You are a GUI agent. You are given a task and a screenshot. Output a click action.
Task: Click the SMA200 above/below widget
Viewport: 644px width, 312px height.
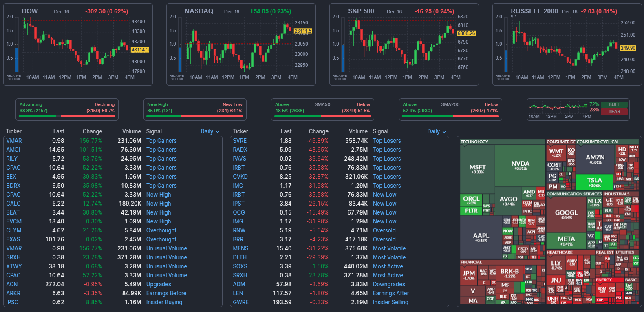click(x=450, y=110)
